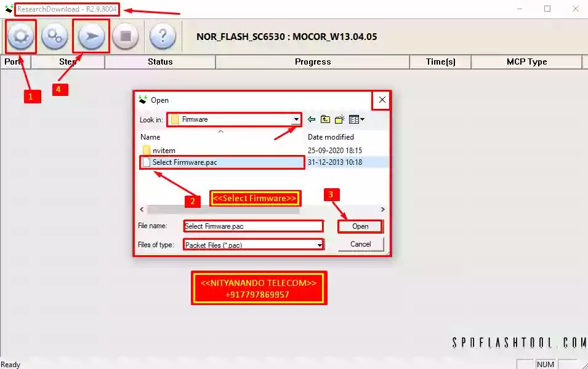Click the MCP Type column header

pos(526,62)
